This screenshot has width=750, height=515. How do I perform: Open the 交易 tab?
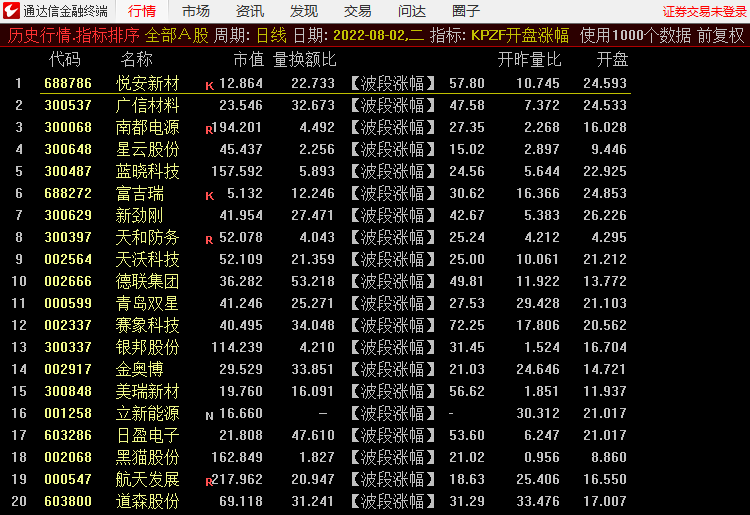pyautogui.click(x=358, y=11)
